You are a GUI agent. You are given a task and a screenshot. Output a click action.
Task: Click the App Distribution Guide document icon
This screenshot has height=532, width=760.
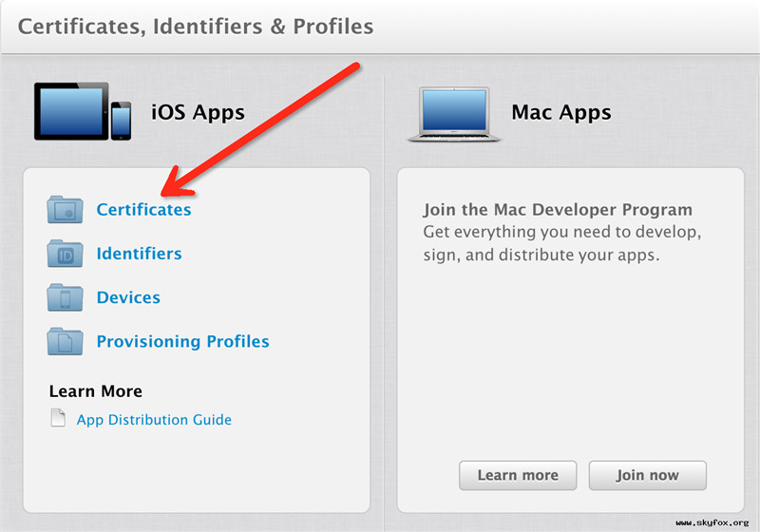(58, 419)
